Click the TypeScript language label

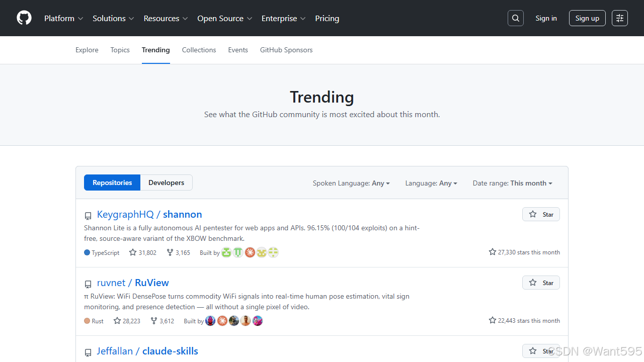[x=102, y=253]
